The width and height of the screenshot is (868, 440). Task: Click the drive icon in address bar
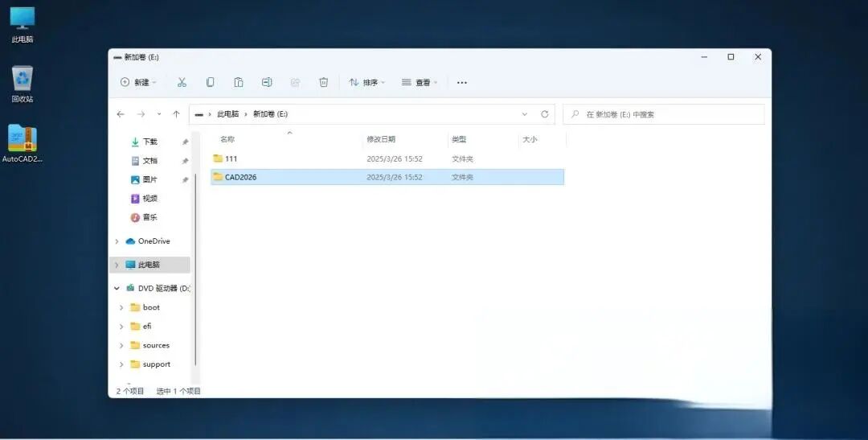[199, 114]
